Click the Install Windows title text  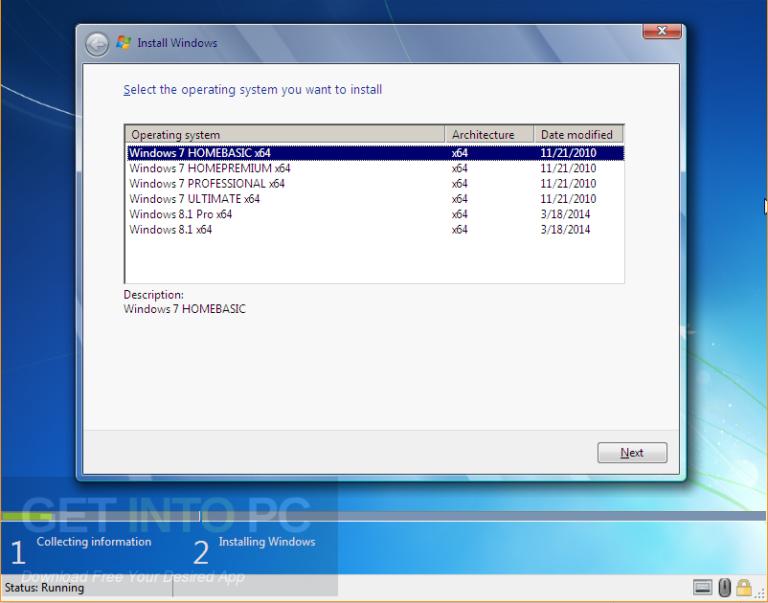(x=177, y=43)
